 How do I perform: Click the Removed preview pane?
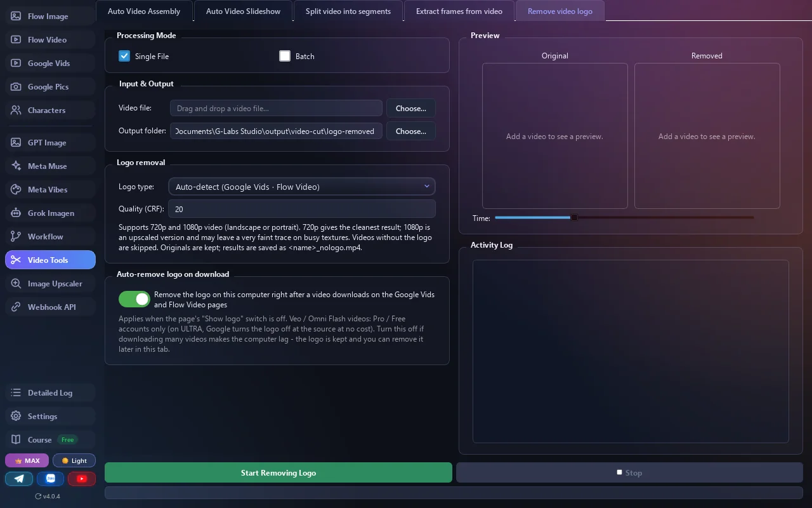707,136
